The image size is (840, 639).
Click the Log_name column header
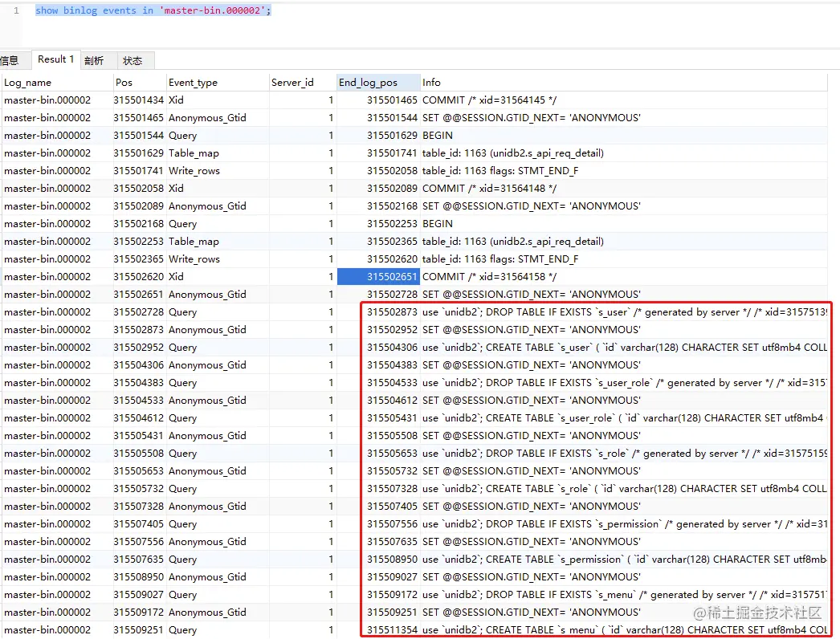point(55,83)
